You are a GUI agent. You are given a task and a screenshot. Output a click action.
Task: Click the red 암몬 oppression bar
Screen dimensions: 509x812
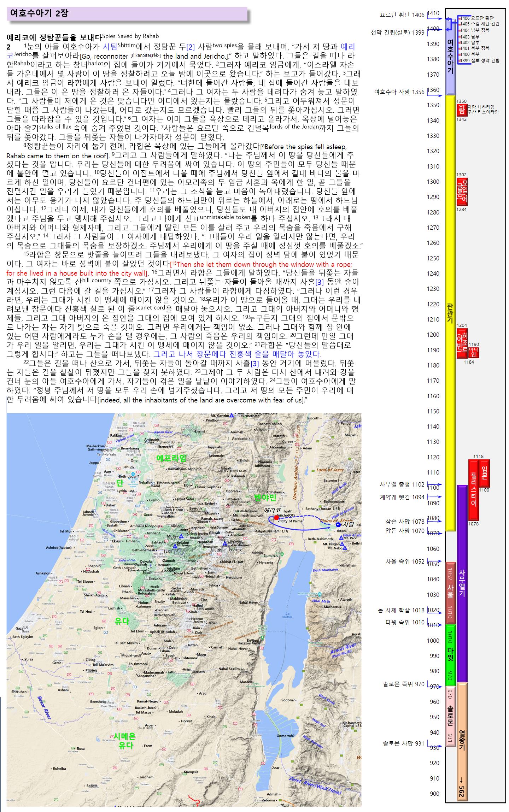click(x=485, y=473)
